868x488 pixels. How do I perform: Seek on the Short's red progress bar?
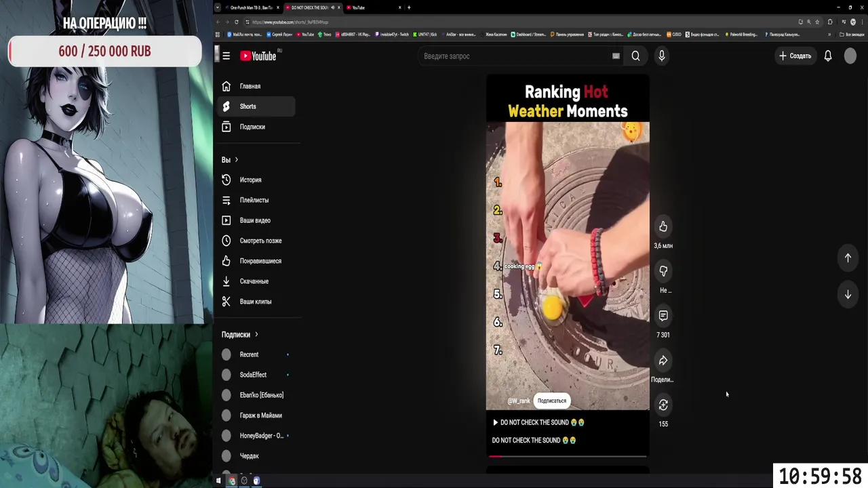click(568, 456)
